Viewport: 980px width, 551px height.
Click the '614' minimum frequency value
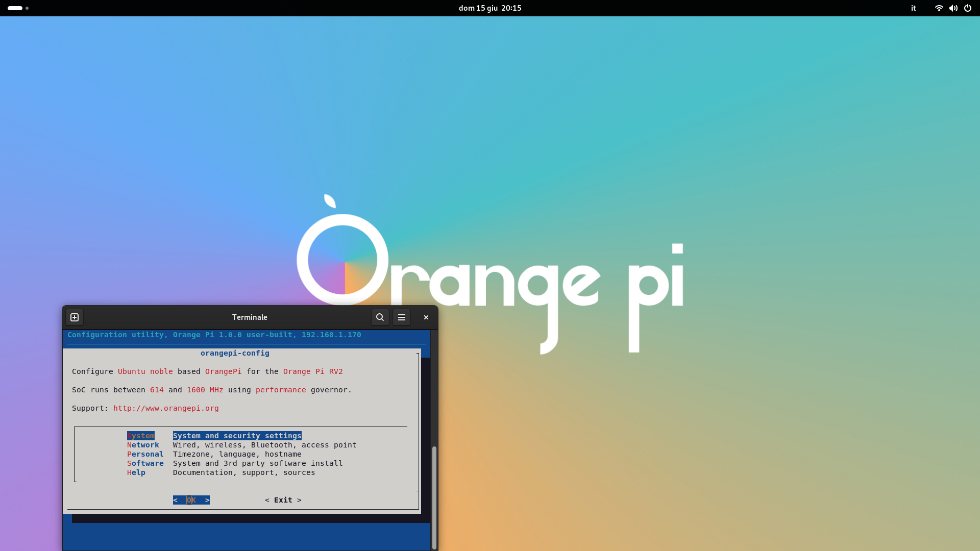pos(157,390)
